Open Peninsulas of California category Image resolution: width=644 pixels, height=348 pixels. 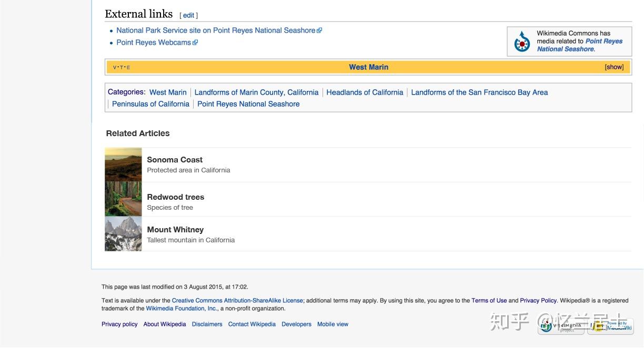150,104
